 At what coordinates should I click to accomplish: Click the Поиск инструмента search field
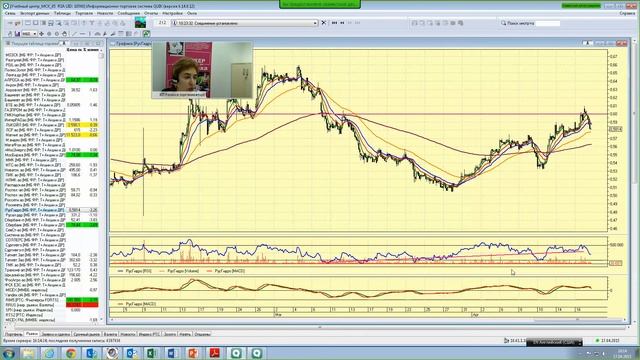coord(548,23)
